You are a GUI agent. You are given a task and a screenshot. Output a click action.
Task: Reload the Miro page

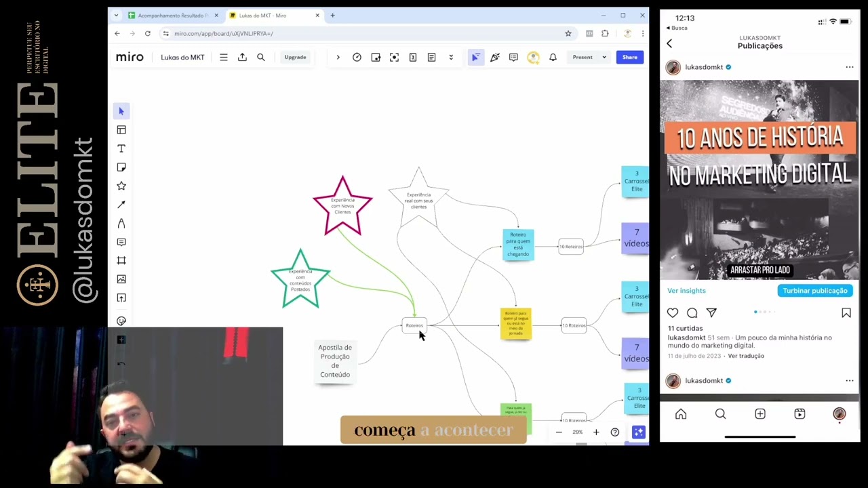click(147, 33)
